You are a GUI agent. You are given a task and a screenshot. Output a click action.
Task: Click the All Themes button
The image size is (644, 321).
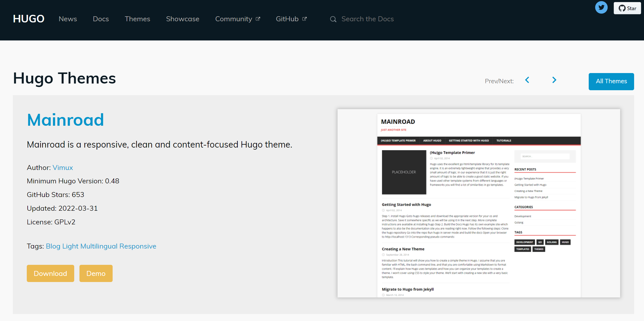pos(611,81)
